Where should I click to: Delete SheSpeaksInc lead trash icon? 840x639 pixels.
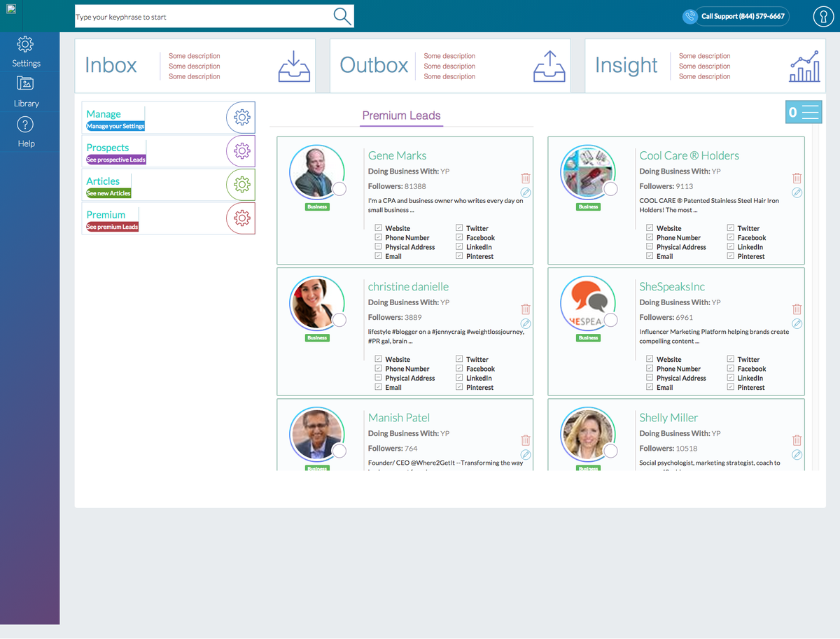(797, 309)
